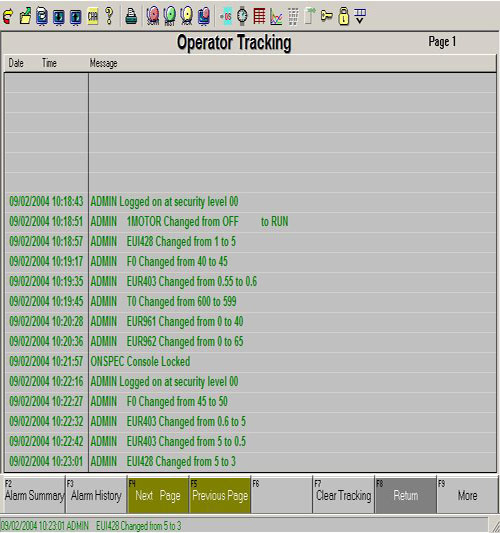The height and width of the screenshot is (533, 500).
Task: Click the key security login icon
Action: tap(327, 16)
